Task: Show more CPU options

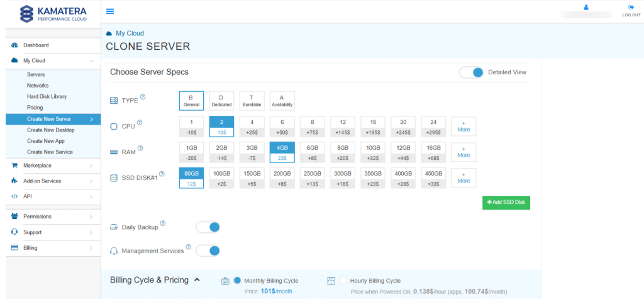Action: 463,126
